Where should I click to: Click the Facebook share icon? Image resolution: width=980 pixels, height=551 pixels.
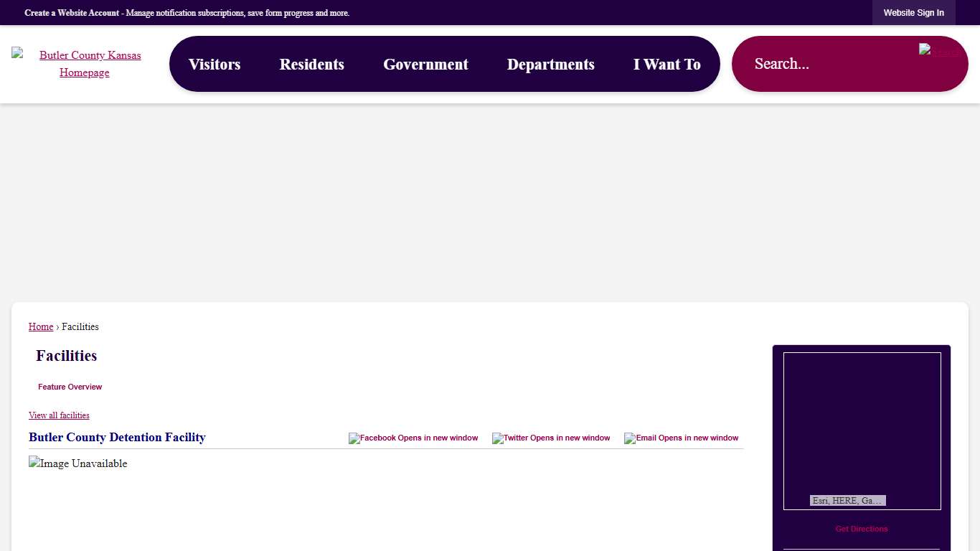413,438
